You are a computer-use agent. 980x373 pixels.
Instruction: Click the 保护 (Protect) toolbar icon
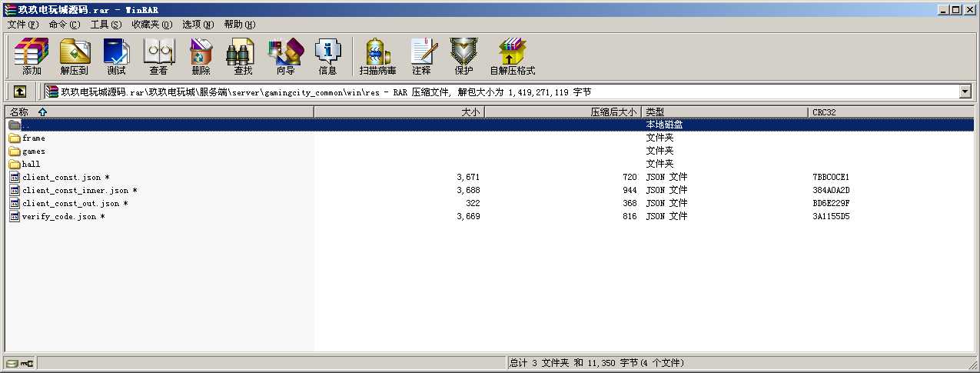click(x=463, y=57)
